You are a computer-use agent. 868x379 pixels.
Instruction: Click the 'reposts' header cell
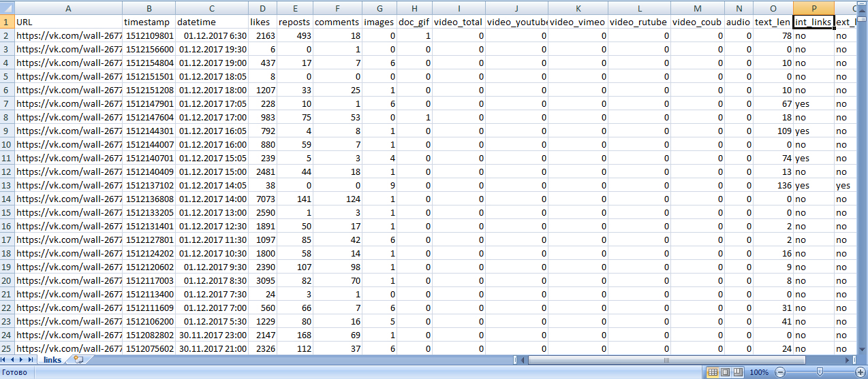296,22
